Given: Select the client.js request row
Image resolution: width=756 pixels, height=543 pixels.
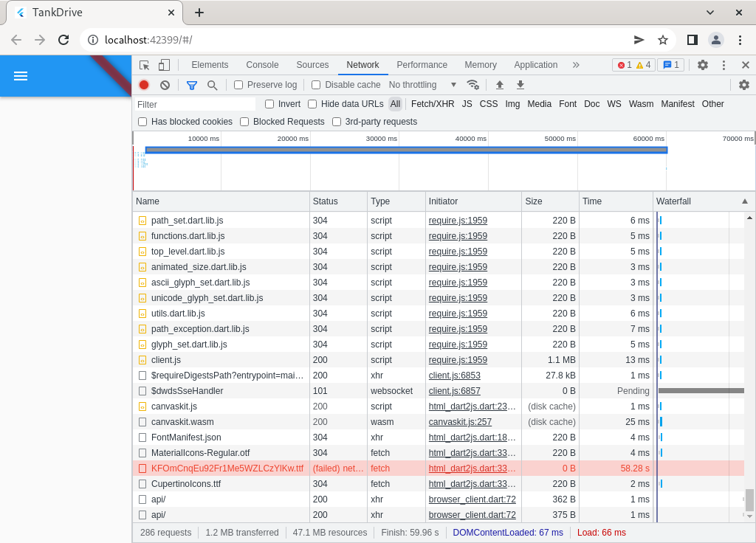Looking at the screenshot, I should pyautogui.click(x=439, y=360).
